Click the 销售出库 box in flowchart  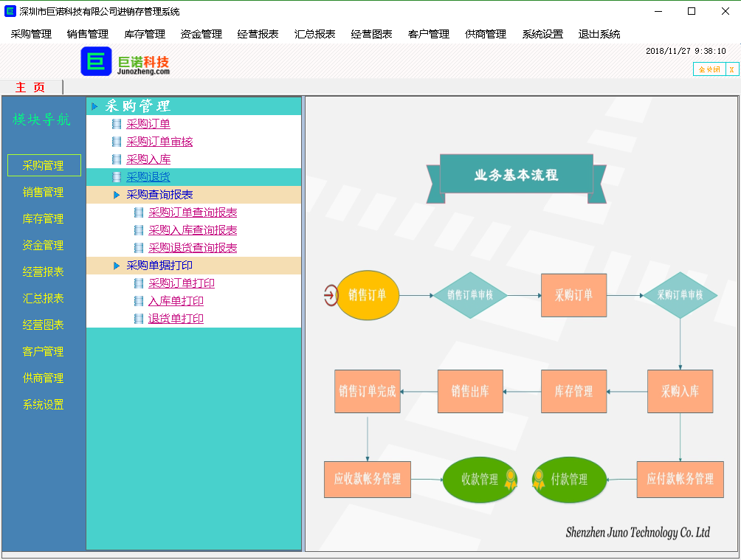click(x=470, y=391)
